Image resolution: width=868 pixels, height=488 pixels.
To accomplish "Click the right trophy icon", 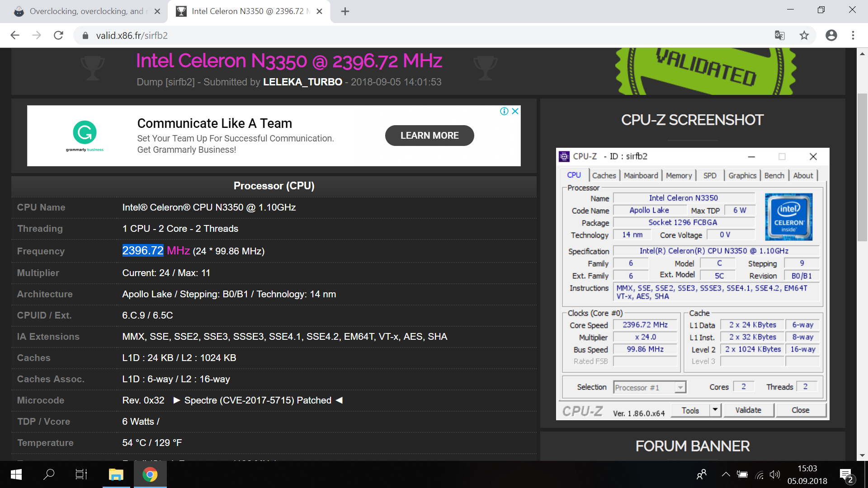I will pyautogui.click(x=486, y=68).
